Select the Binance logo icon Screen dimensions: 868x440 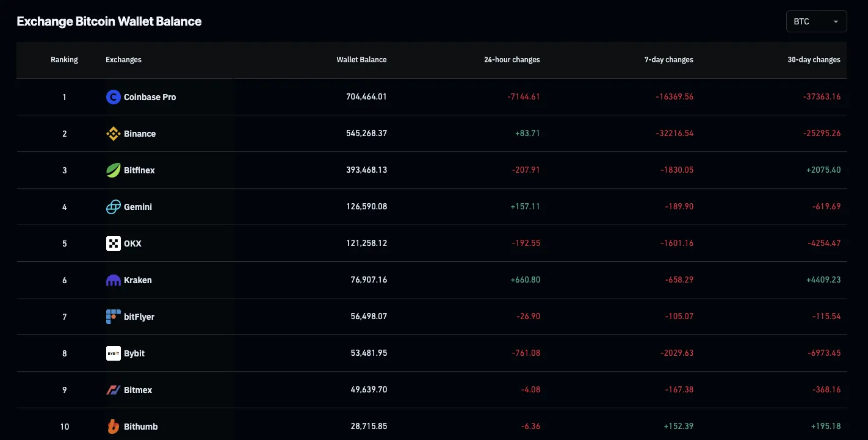113,133
